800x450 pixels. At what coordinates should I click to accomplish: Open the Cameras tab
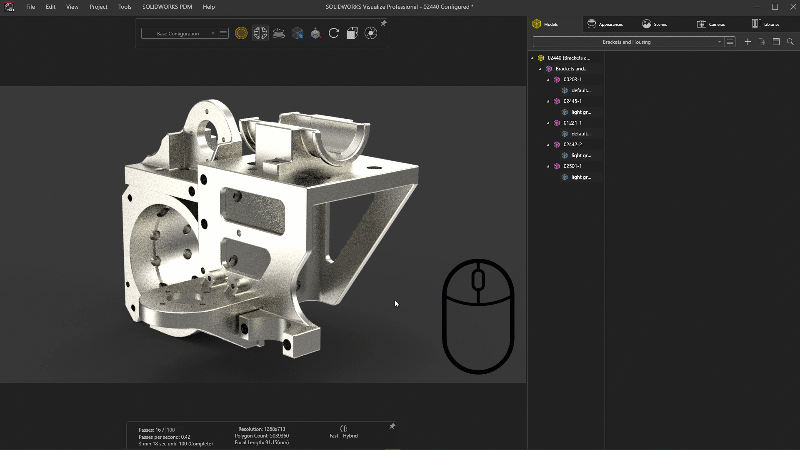pos(711,24)
